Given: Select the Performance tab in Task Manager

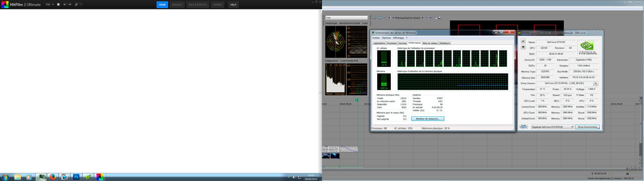Looking at the screenshot, I should [415, 43].
